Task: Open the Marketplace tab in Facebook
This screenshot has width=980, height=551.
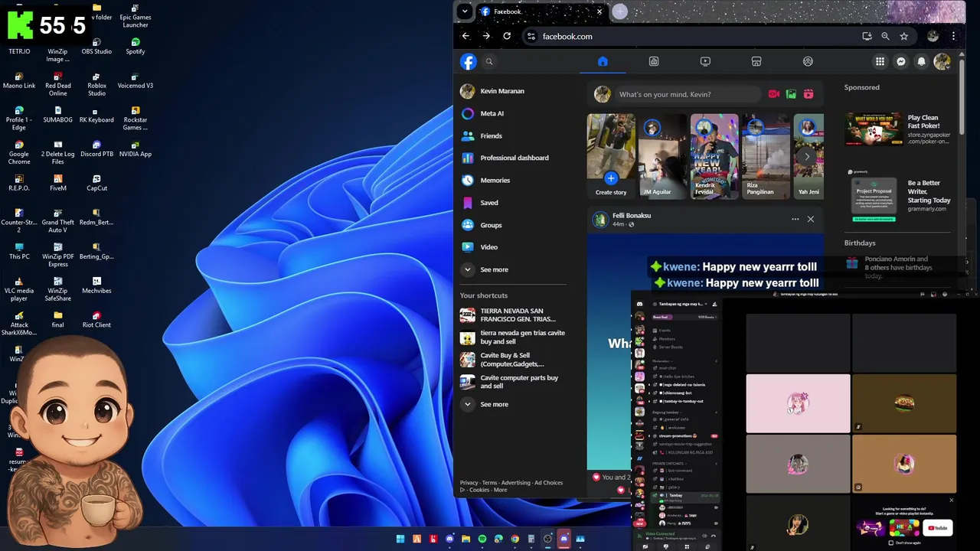Action: coord(756,61)
